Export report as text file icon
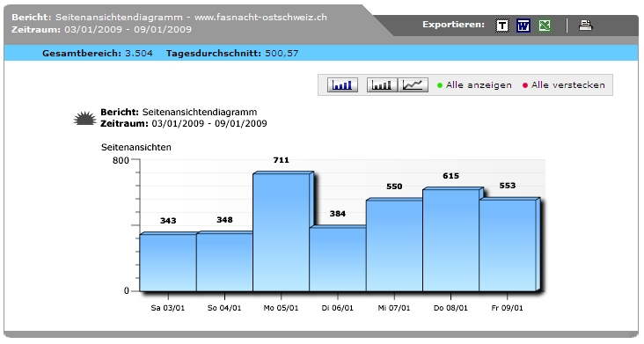644x344 pixels. tap(501, 26)
